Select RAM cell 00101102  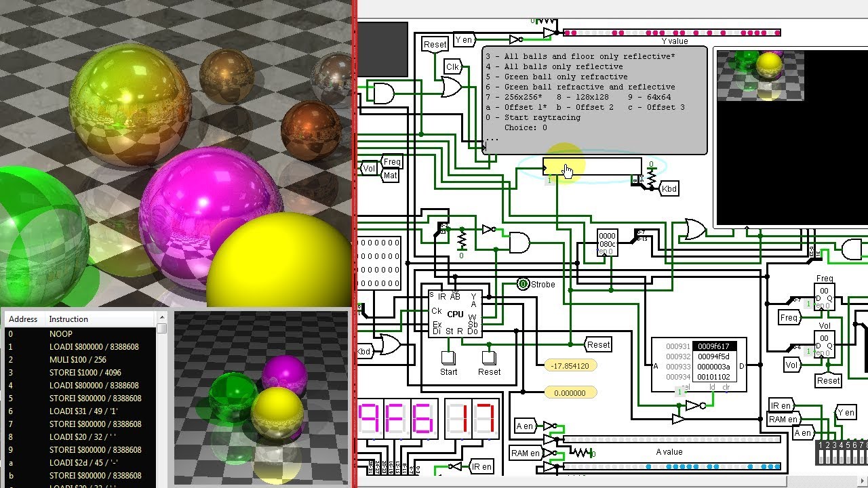click(x=713, y=377)
